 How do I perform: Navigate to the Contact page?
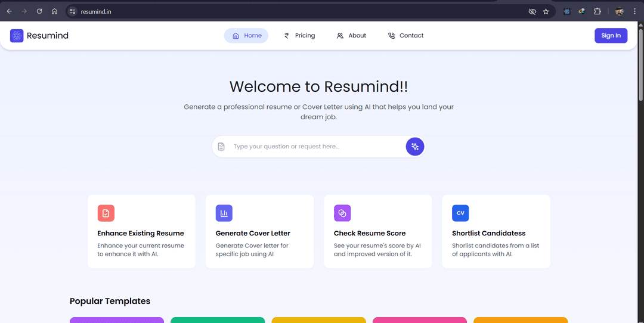tap(405, 36)
